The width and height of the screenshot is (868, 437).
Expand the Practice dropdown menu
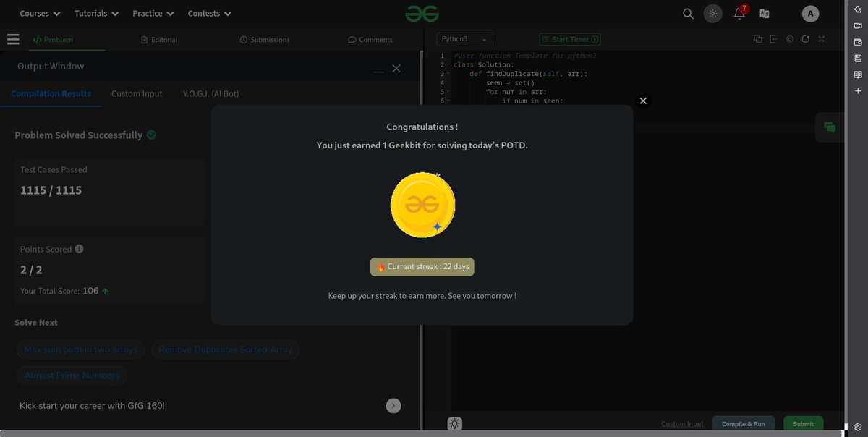153,14
